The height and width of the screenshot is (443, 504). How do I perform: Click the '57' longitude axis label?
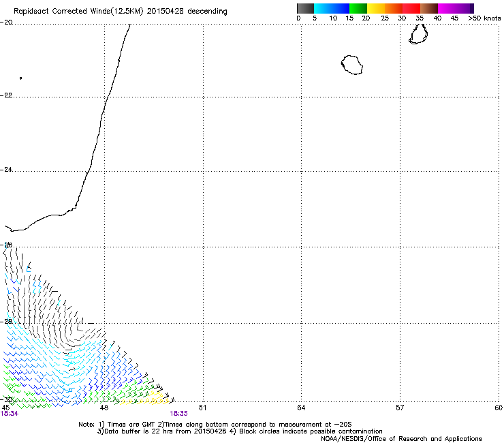(400, 408)
